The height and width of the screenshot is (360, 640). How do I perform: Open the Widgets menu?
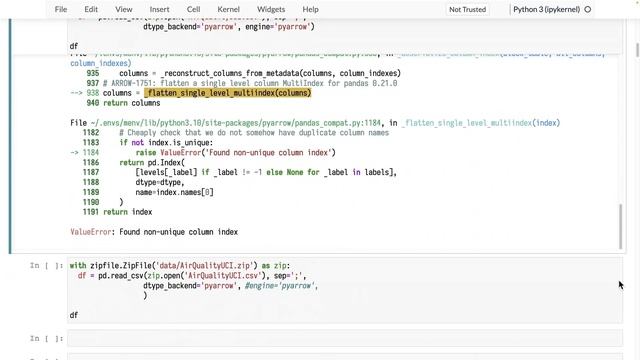(x=271, y=9)
